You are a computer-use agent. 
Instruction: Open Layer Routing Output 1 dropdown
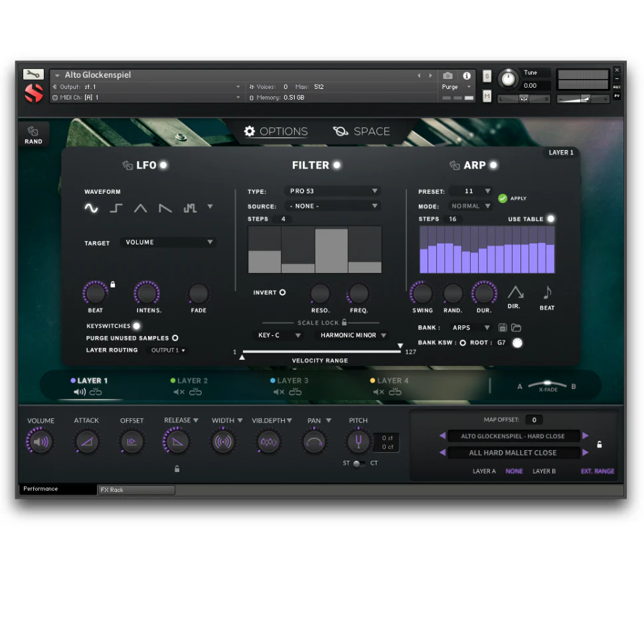[x=167, y=351]
